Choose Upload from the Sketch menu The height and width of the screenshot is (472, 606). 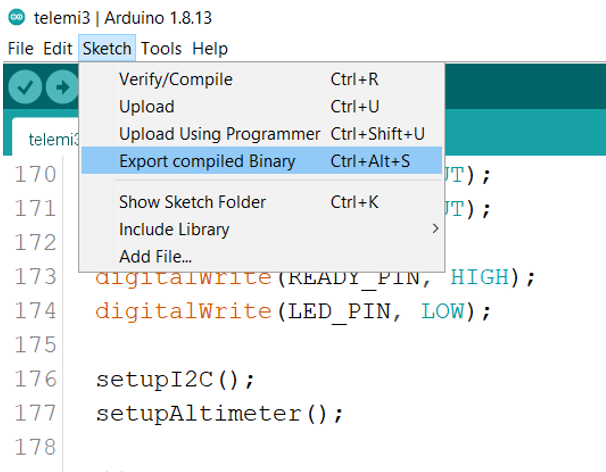261,106
